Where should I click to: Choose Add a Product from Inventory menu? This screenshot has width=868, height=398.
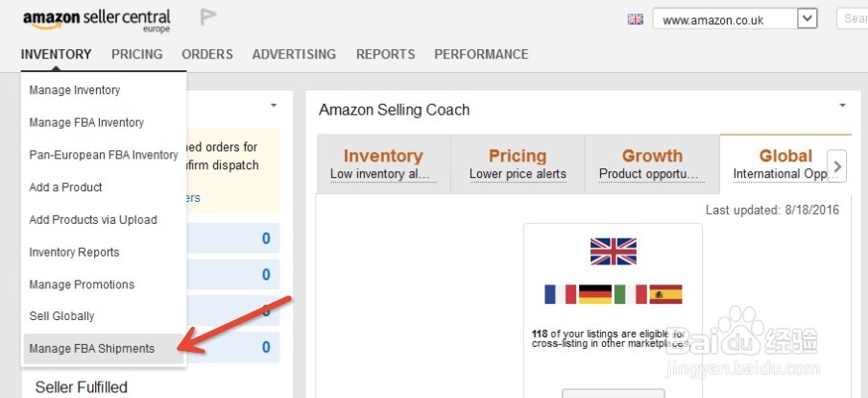tap(66, 187)
